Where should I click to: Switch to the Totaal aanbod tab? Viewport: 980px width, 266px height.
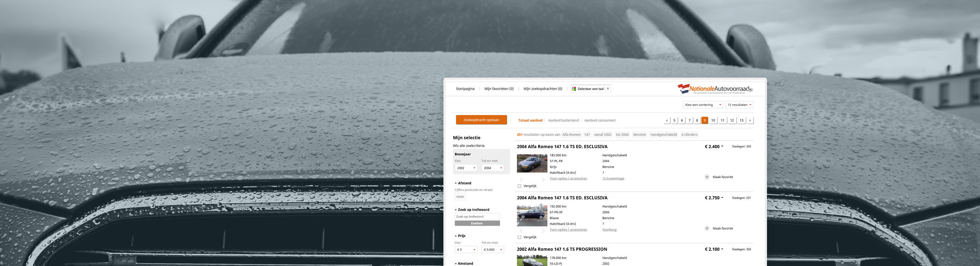530,120
